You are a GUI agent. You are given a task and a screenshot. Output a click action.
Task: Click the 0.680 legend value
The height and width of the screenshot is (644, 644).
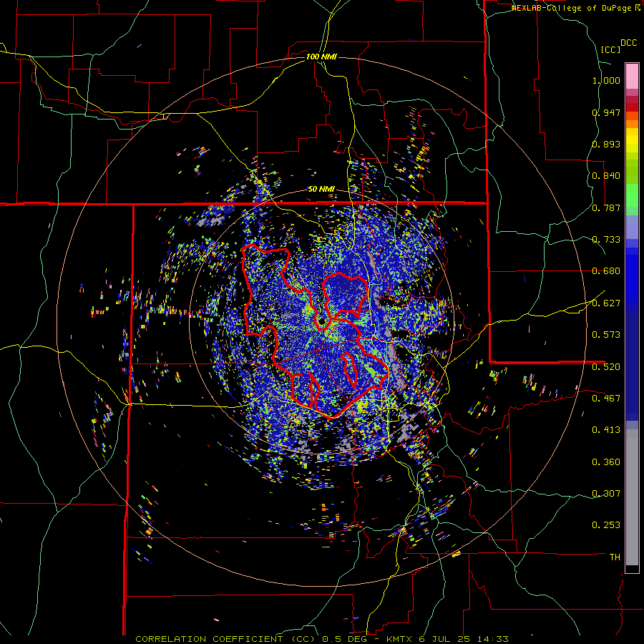point(606,271)
